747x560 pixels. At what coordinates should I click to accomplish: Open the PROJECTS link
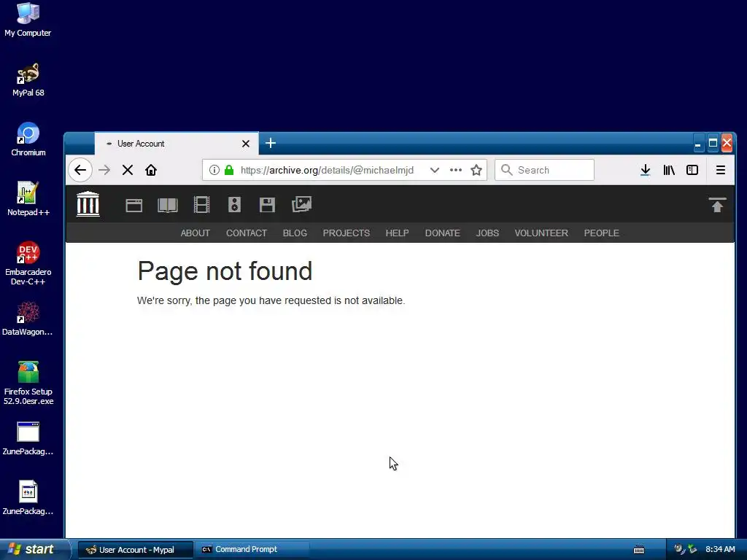(x=347, y=233)
